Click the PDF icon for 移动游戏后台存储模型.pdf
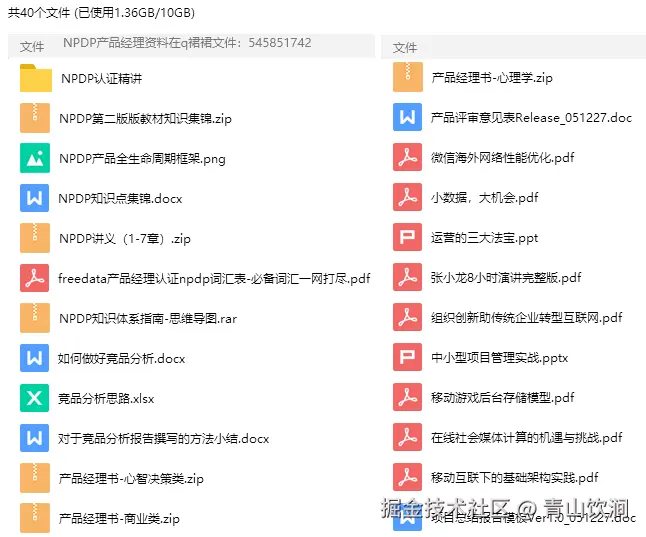 407,397
